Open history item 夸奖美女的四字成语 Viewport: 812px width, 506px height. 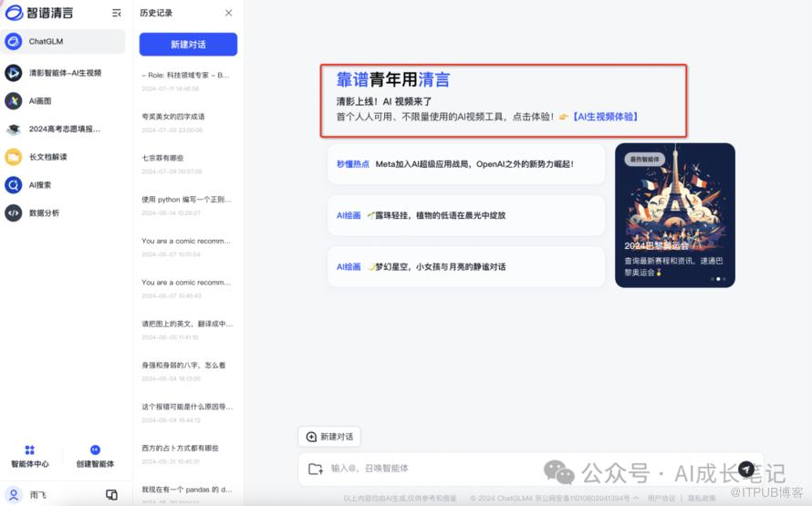tap(173, 117)
